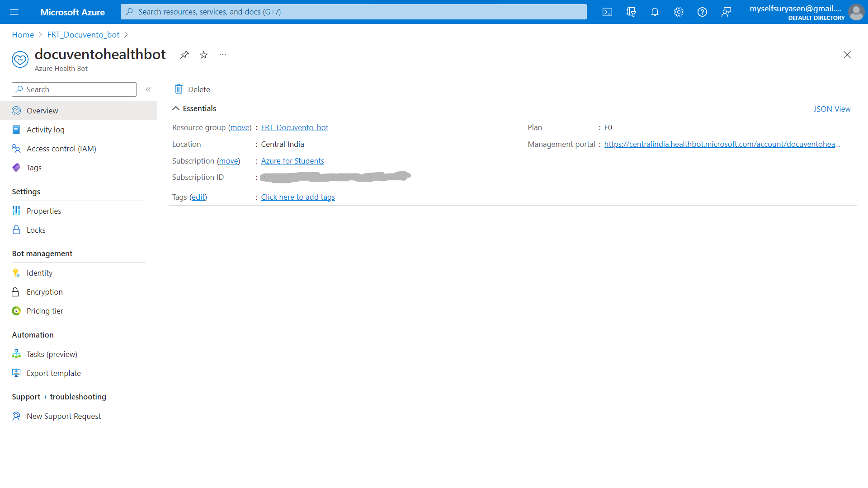The width and height of the screenshot is (868, 488).
Task: Open portal settings gear
Action: click(679, 12)
